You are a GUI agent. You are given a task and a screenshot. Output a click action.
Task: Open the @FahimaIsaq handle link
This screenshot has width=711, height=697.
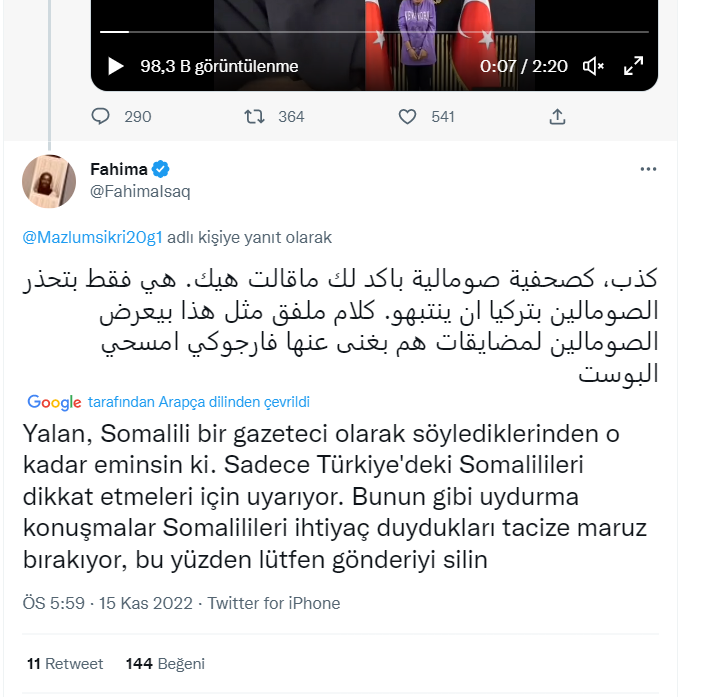tap(140, 191)
